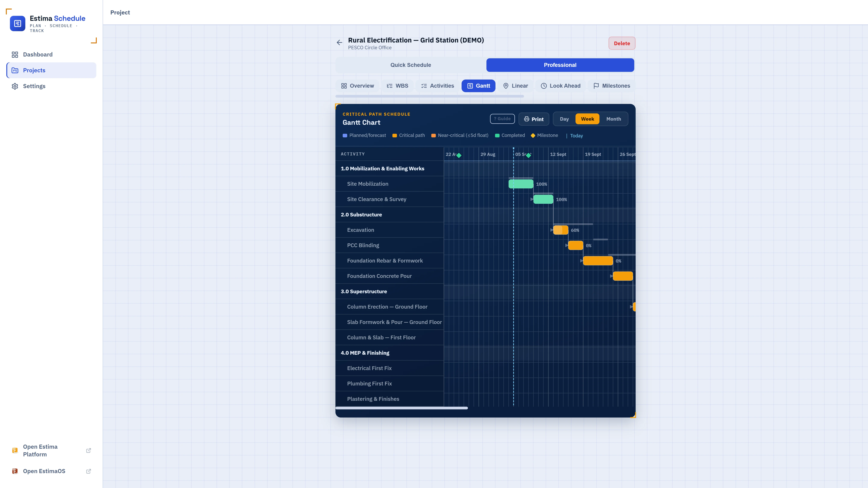868x488 pixels.
Task: Open the Overview tab
Action: point(357,86)
